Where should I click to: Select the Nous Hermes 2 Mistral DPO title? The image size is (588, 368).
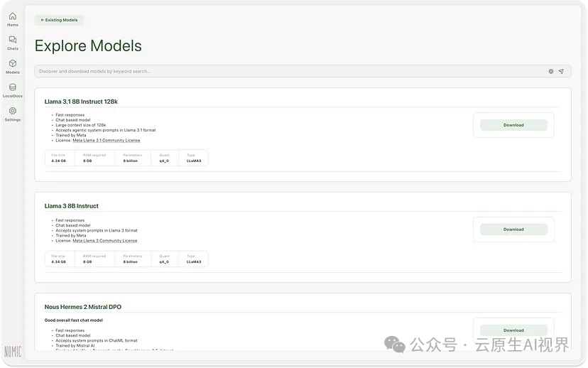pos(83,307)
